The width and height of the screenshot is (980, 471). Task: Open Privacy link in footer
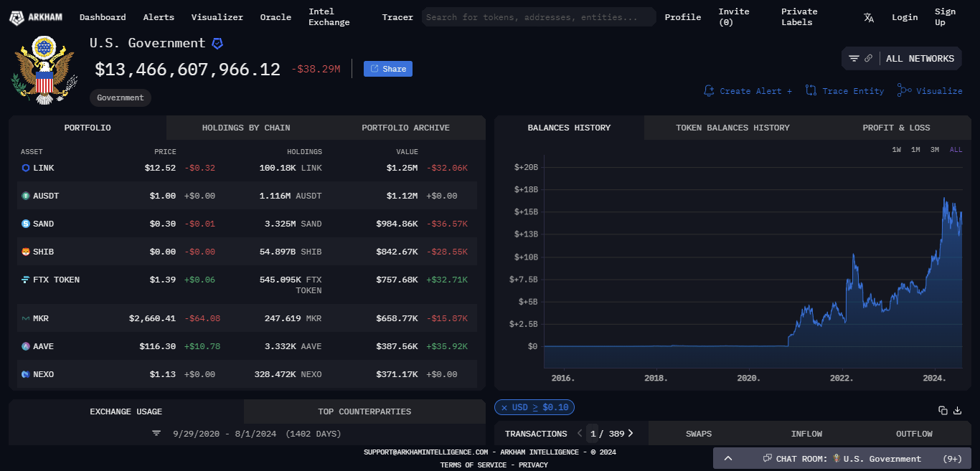533,465
